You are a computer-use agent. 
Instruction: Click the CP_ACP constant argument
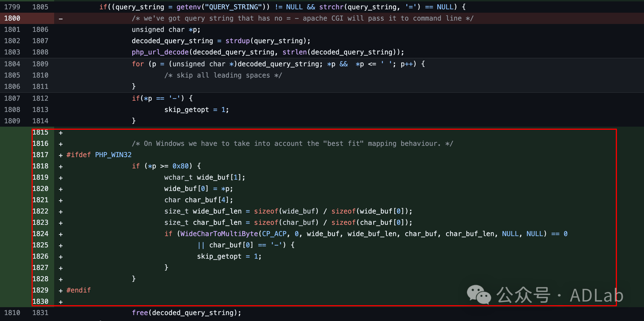(274, 234)
